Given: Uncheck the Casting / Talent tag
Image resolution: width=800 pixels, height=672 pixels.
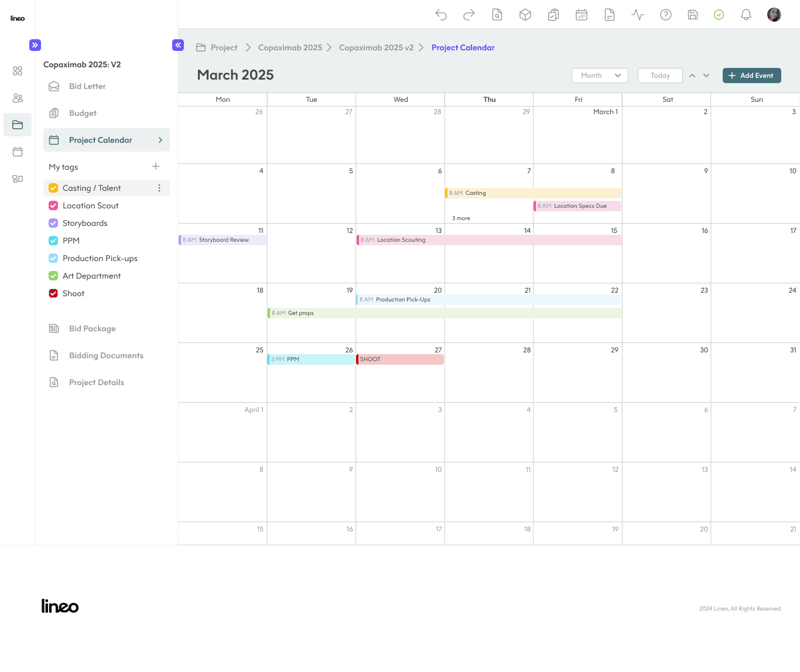Looking at the screenshot, I should click(x=53, y=188).
